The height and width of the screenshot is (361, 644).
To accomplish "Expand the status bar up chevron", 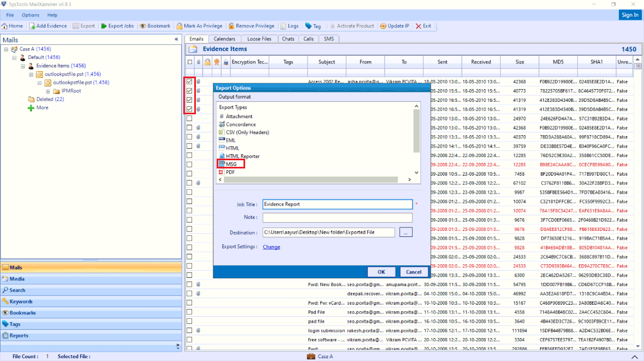I will point(635,357).
